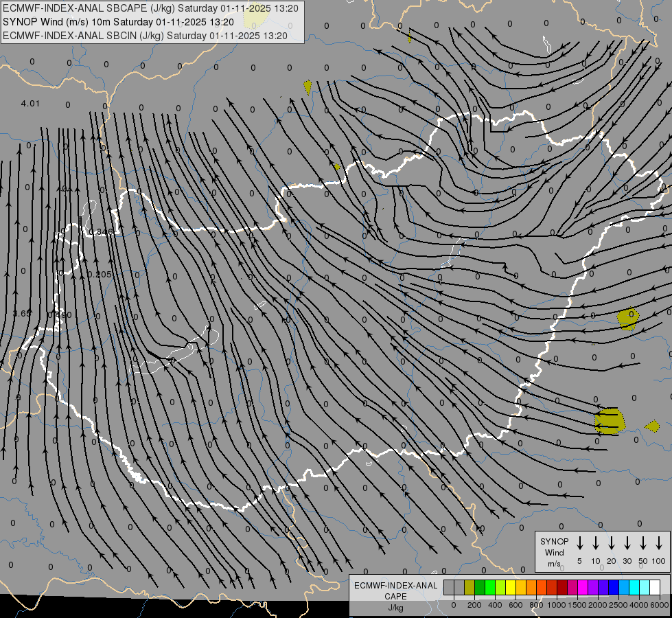Click the large olive CAPE patch near eastern border
672x618 pixels.
coord(610,422)
